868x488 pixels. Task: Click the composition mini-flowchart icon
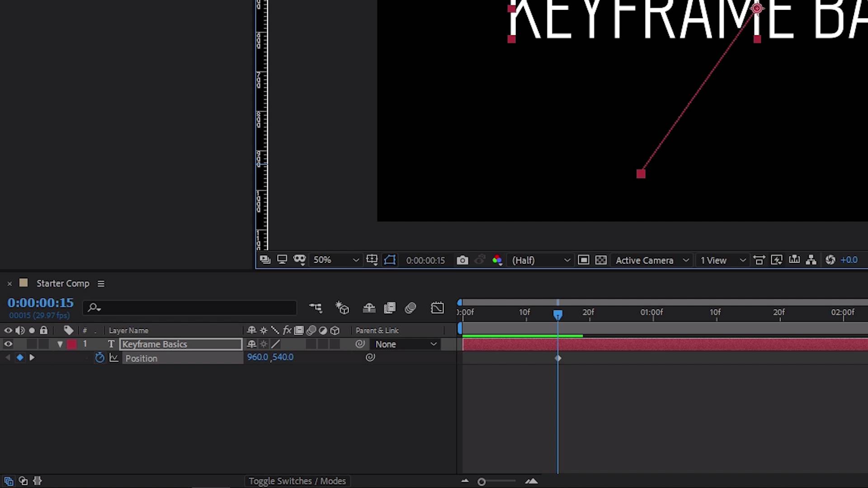(316, 308)
